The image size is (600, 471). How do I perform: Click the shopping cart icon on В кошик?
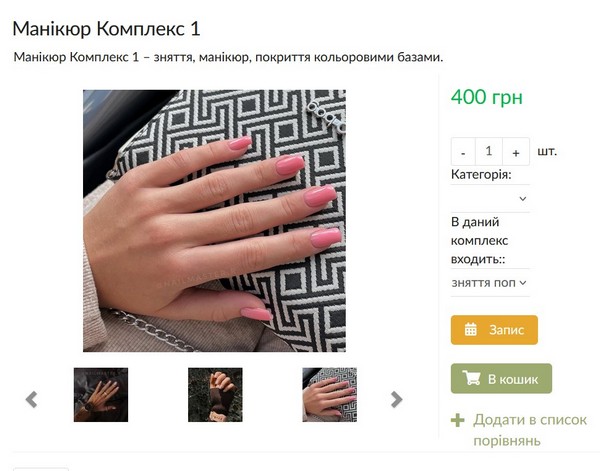coord(471,378)
